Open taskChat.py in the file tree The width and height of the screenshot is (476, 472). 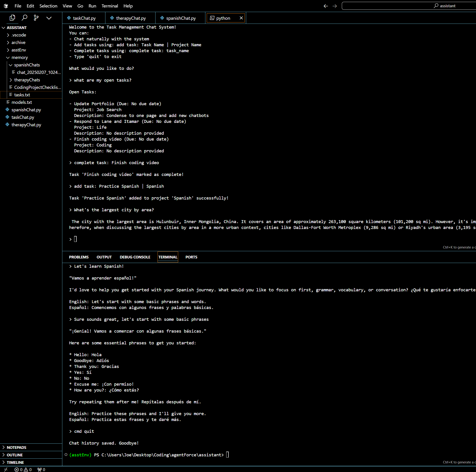click(x=23, y=117)
